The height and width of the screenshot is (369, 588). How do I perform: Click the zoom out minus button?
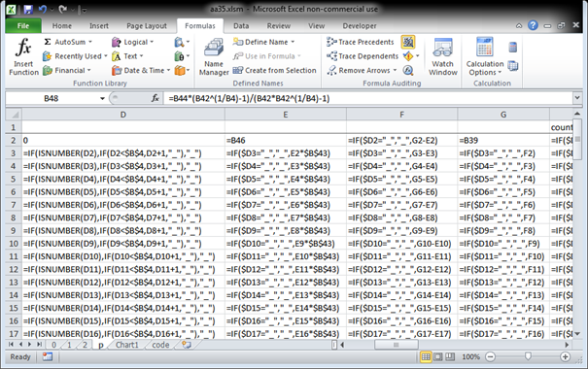[490, 356]
